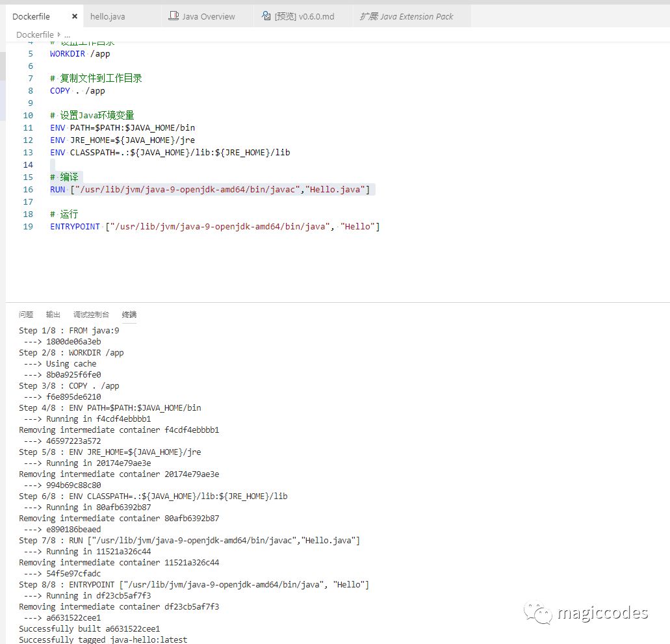Click the Dockerfile breadcrumb item

pos(34,34)
